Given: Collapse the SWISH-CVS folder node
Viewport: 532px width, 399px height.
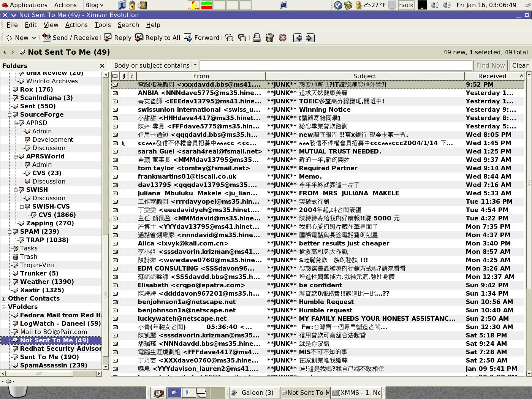Looking at the screenshot, I should click(22, 206).
